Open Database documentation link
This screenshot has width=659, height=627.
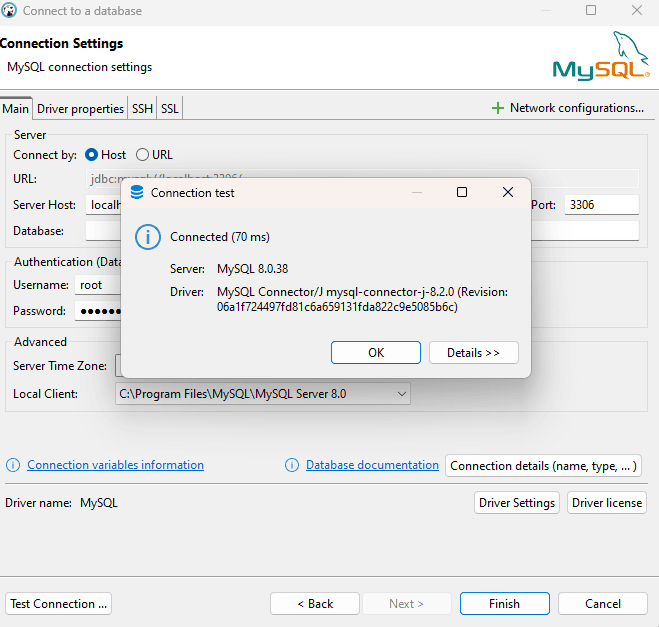pyautogui.click(x=372, y=465)
